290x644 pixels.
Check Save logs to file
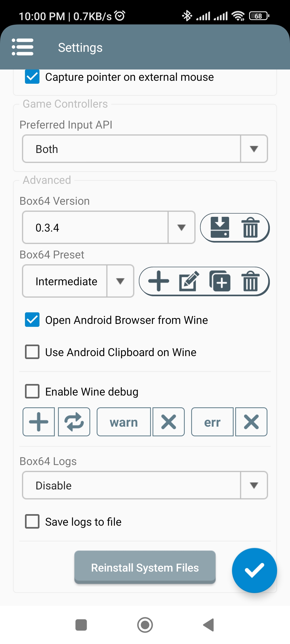[x=32, y=521]
